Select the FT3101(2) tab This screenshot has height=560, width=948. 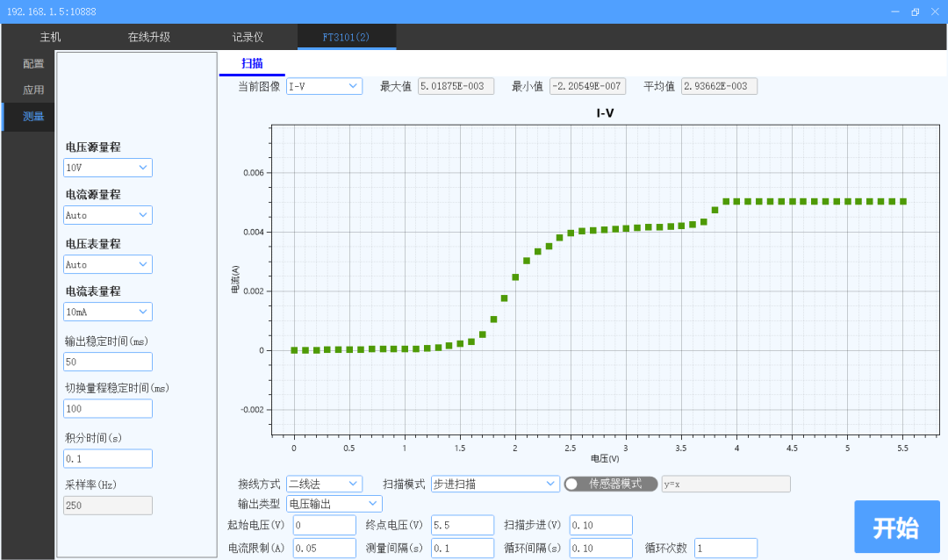[347, 37]
